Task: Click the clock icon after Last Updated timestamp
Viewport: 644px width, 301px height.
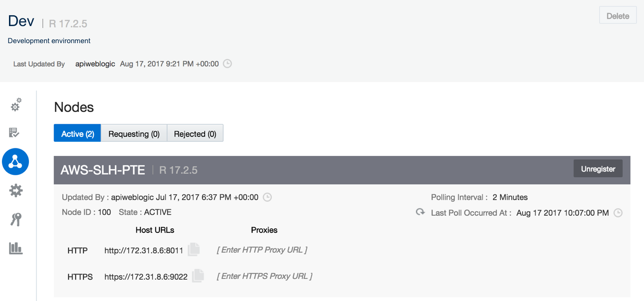Action: [227, 64]
